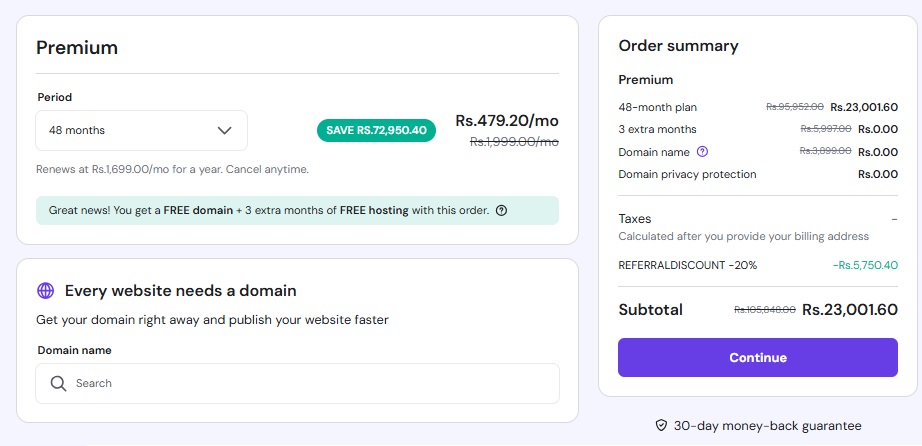
Task: Click the magnifier icon in the domain search
Action: coord(58,383)
